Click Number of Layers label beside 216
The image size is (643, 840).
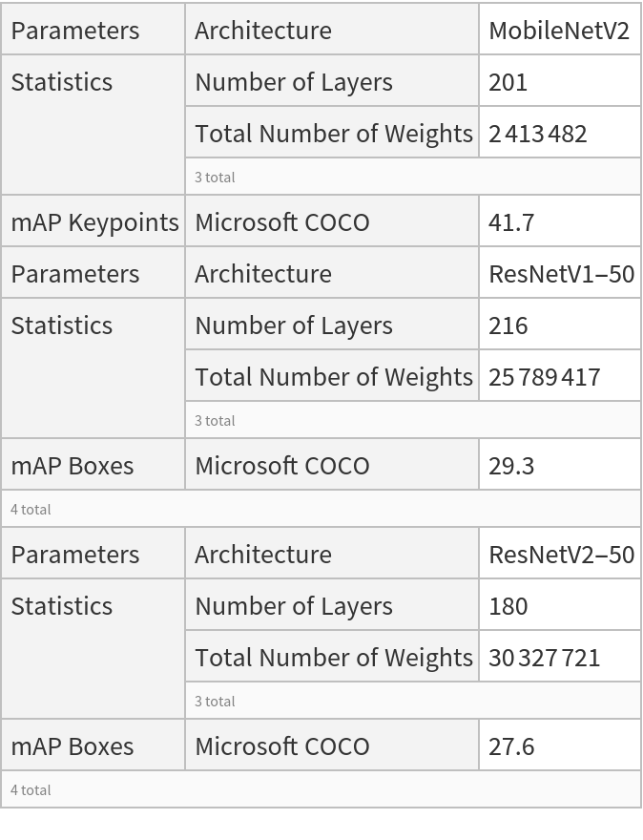[x=294, y=325]
